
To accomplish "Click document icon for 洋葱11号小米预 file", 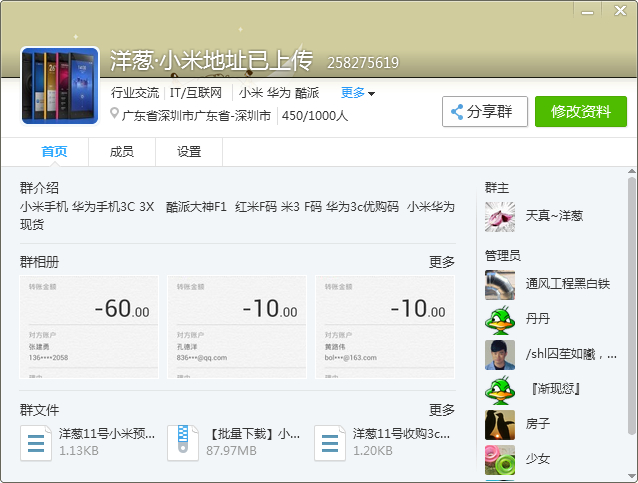I will [x=36, y=443].
